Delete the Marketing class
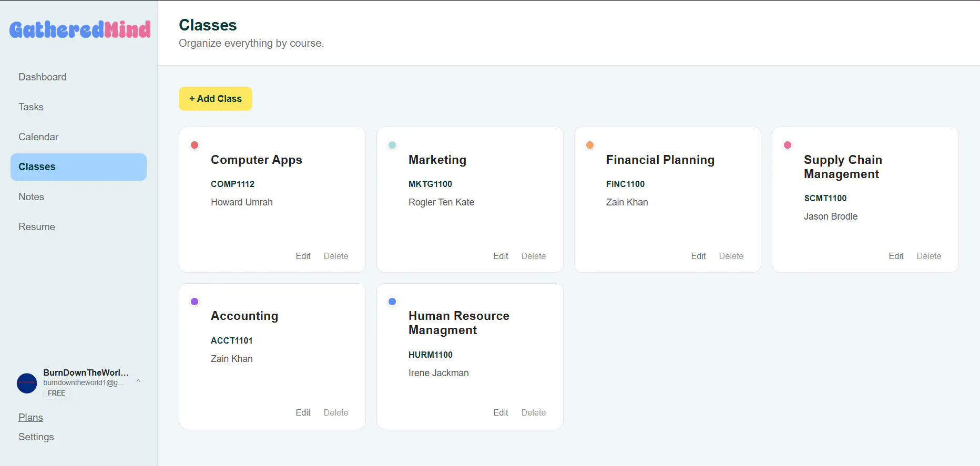 pyautogui.click(x=534, y=256)
